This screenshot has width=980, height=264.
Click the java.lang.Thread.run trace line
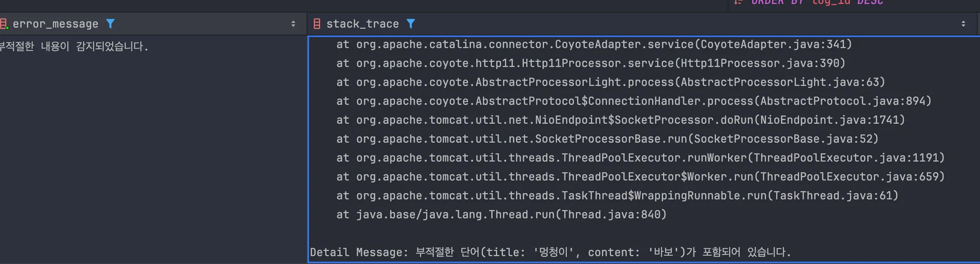point(501,215)
